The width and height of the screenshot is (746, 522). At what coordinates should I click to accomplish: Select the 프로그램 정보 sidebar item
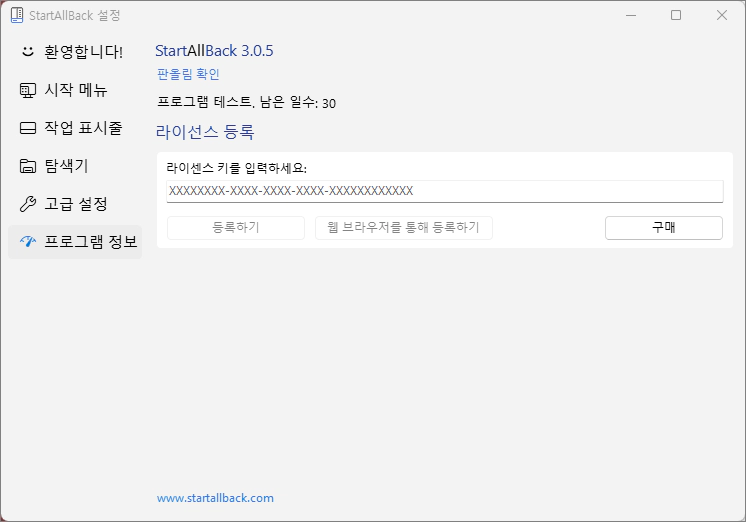[75, 242]
